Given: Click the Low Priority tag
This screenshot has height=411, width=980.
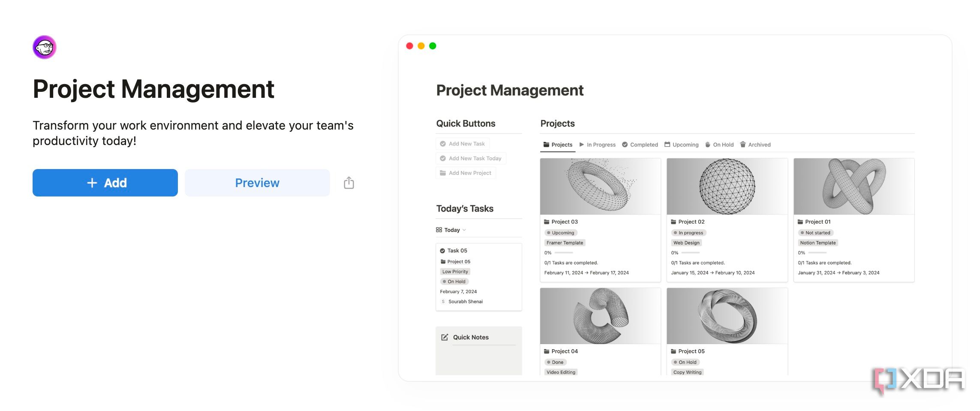Looking at the screenshot, I should point(455,272).
